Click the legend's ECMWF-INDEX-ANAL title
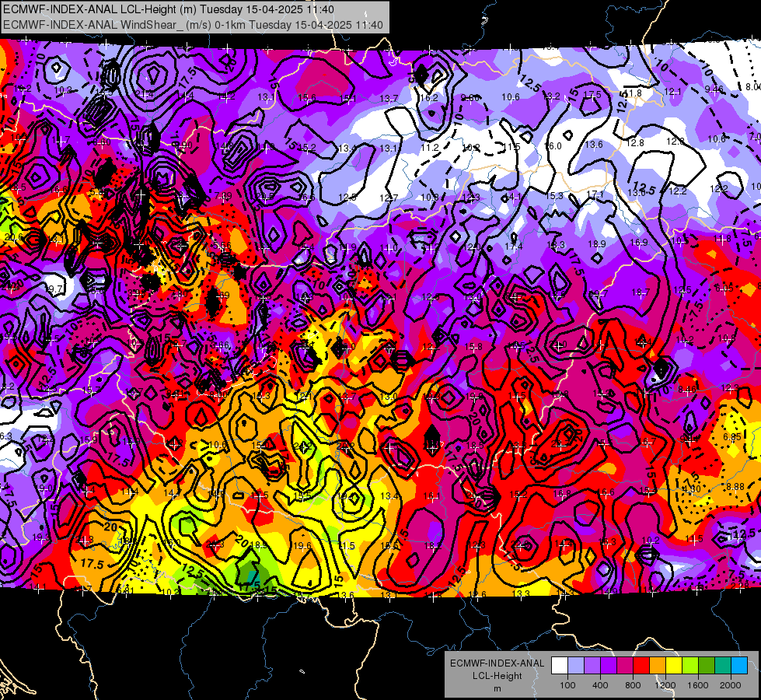Screen dimensions: 761x700 [x=497, y=663]
